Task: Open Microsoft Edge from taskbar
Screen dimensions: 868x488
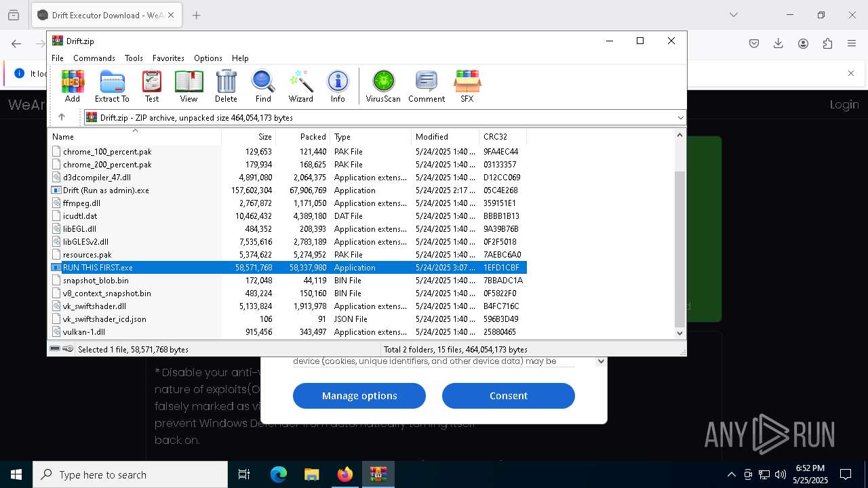Action: tap(279, 474)
